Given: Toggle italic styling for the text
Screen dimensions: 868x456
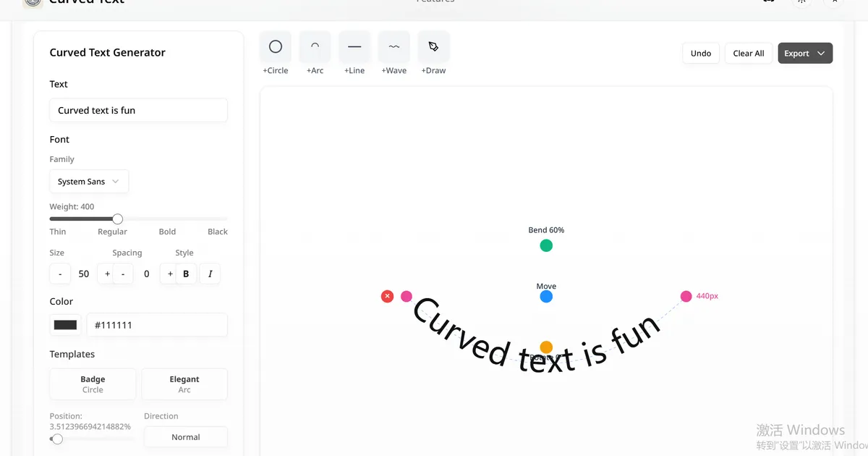Looking at the screenshot, I should (x=210, y=274).
